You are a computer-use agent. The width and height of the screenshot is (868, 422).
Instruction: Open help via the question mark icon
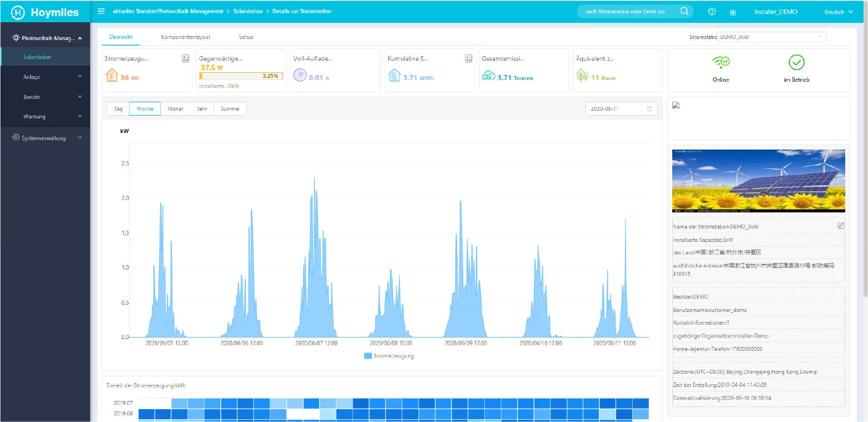click(712, 12)
